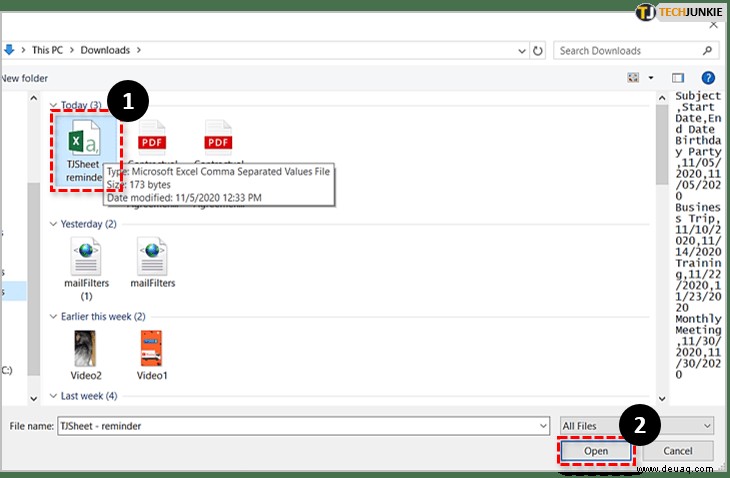The image size is (730, 478).
Task: Open the Help question mark icon
Action: point(708,78)
